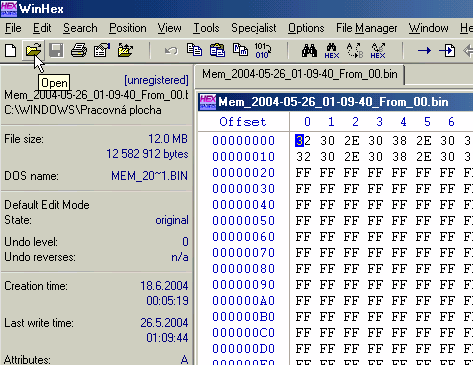Image resolution: width=473 pixels, height=365 pixels.
Task: Click the Default Edit Mode label
Action: 47,205
